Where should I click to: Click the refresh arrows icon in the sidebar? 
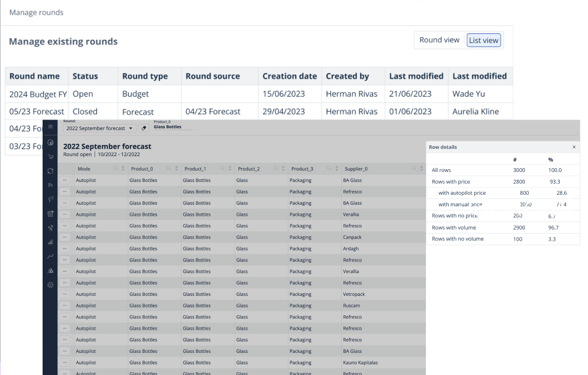tap(50, 171)
